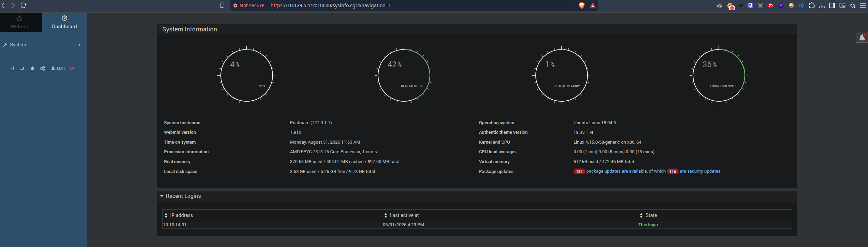
Task: Click the Time on system value
Action: click(x=325, y=142)
